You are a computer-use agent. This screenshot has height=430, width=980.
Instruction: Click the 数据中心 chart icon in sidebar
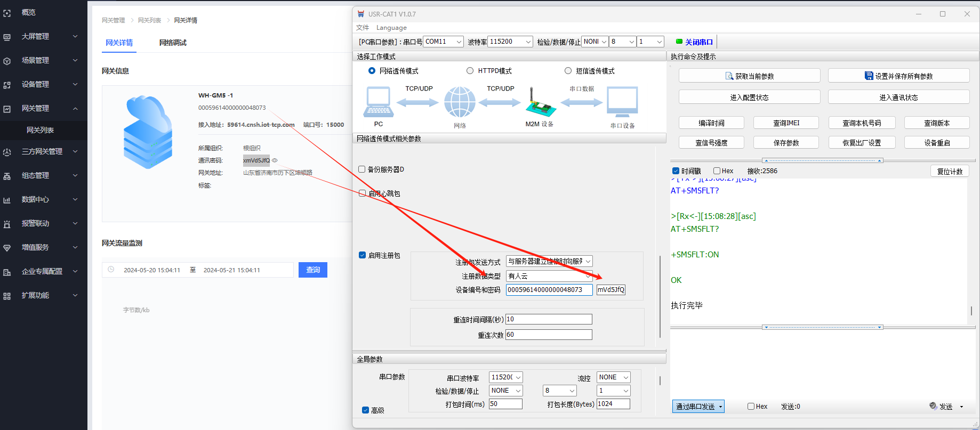click(x=7, y=200)
